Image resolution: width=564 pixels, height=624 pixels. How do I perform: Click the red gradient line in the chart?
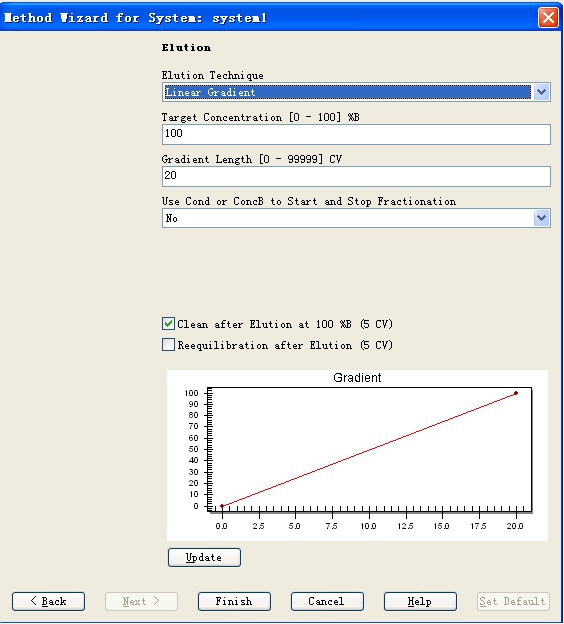[369, 450]
